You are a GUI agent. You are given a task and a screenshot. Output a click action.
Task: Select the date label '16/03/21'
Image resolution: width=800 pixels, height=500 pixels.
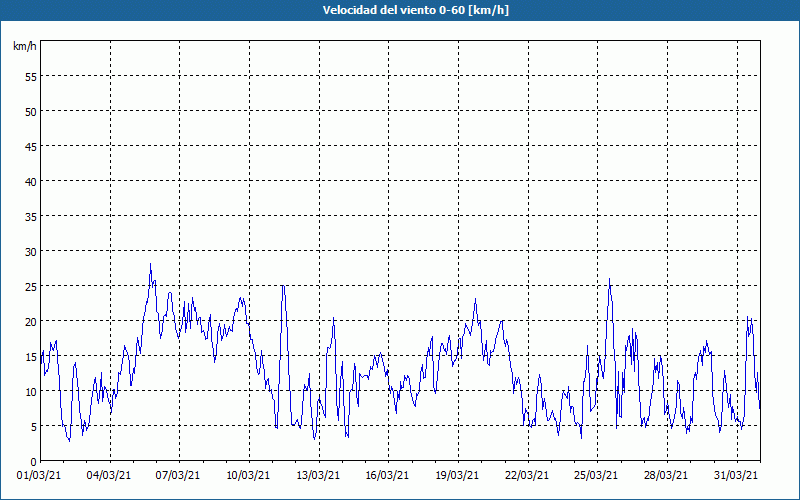[387, 475]
